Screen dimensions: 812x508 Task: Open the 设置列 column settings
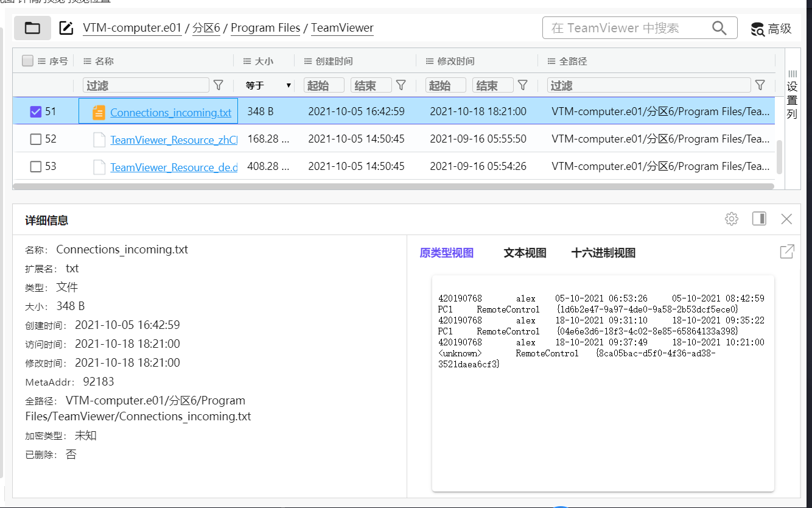(792, 94)
